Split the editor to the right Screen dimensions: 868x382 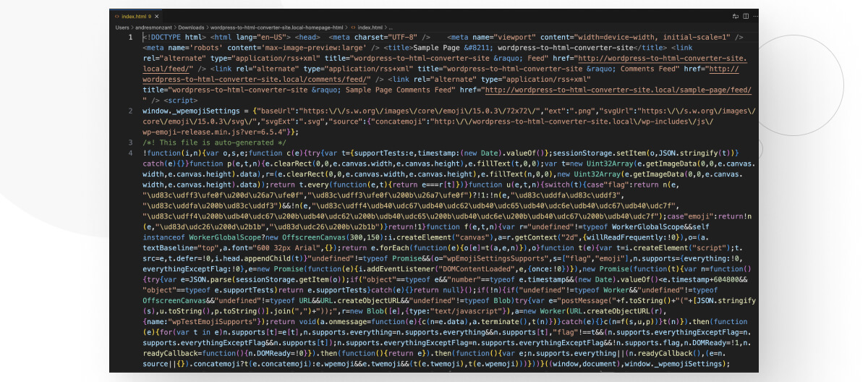744,16
